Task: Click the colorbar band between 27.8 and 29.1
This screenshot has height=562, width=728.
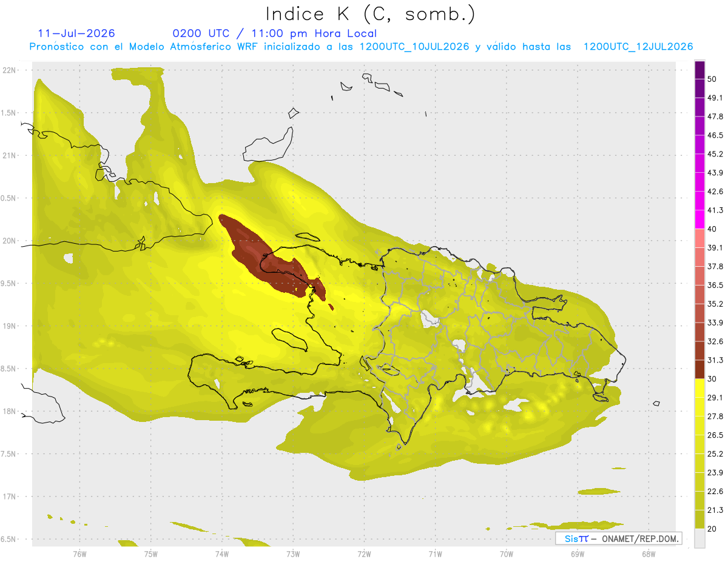Action: [x=700, y=407]
